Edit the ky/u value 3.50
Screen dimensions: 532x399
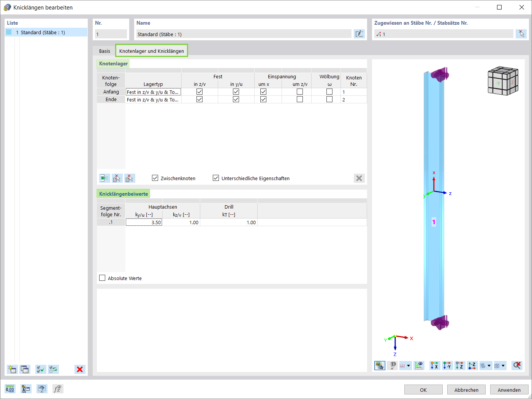click(x=144, y=222)
